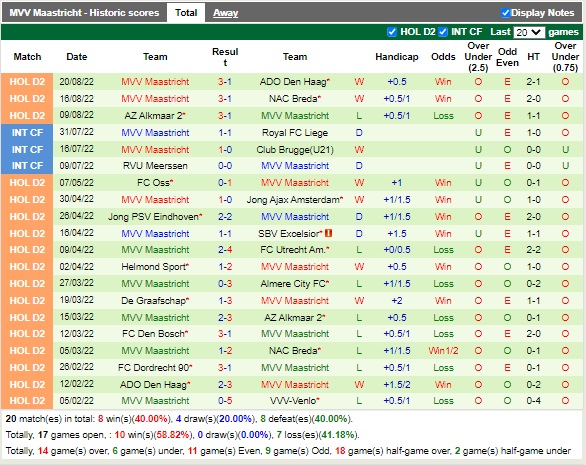Viewport: 586px width, 465px height.
Task: Open AZ Alkmaar 2 in the 09/08/22 row
Action: click(153, 116)
